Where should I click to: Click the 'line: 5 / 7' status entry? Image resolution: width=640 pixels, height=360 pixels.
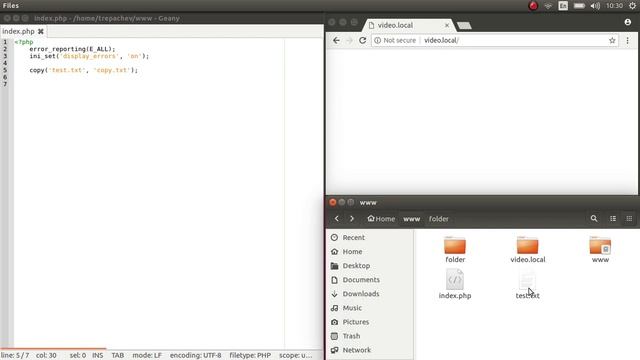coord(15,356)
